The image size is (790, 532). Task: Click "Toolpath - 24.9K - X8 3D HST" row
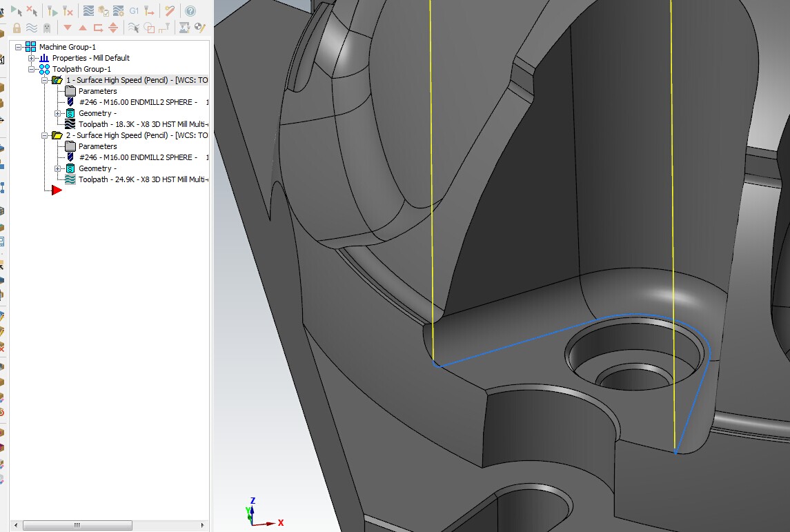click(x=143, y=180)
